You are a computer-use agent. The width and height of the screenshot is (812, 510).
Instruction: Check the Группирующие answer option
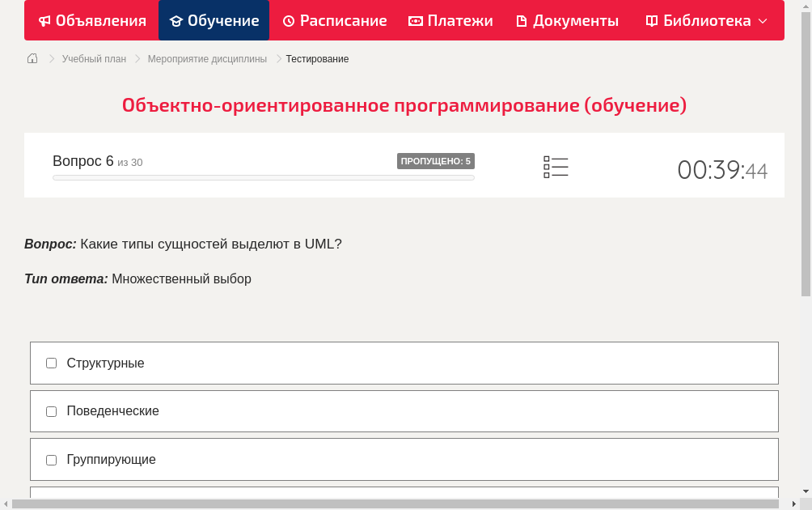tap(51, 459)
